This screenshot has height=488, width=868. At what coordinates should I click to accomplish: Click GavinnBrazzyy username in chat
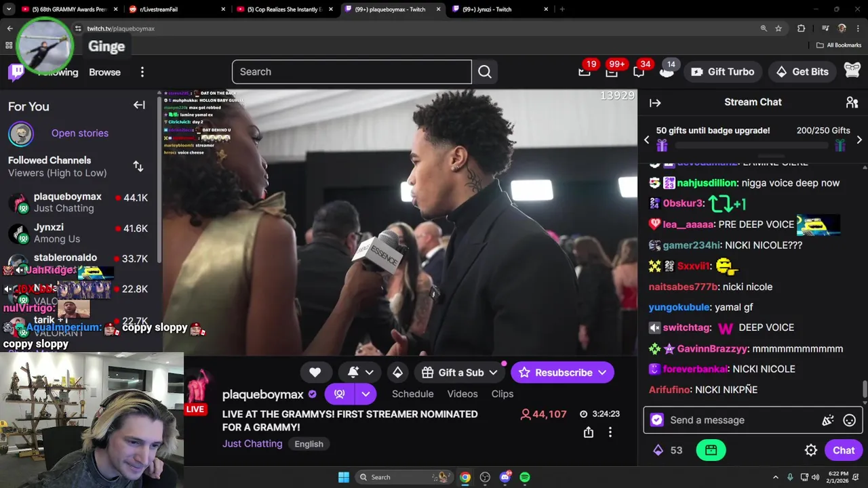pos(711,348)
